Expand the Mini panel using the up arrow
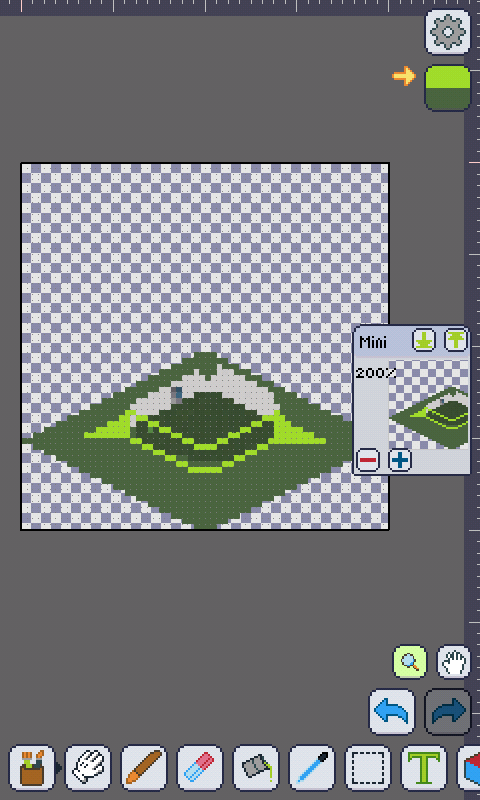The image size is (480, 800). click(x=456, y=340)
